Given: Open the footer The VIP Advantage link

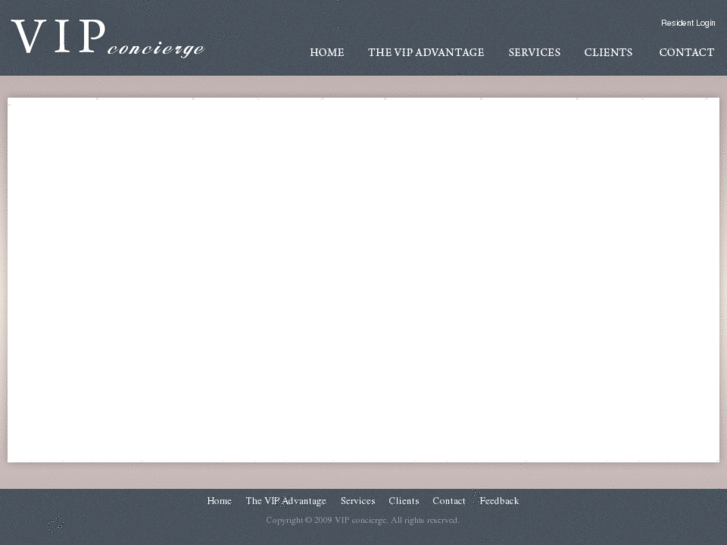Looking at the screenshot, I should 286,501.
